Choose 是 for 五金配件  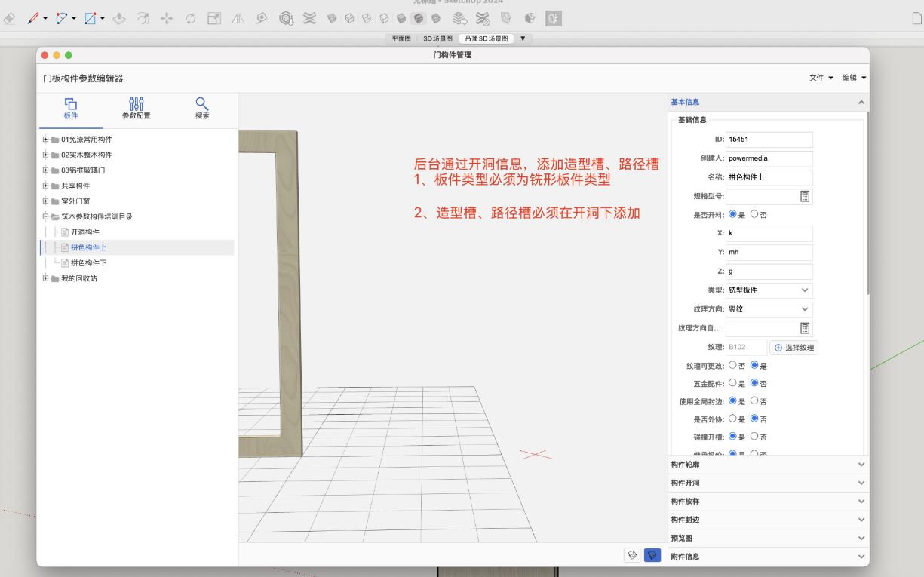pos(732,383)
